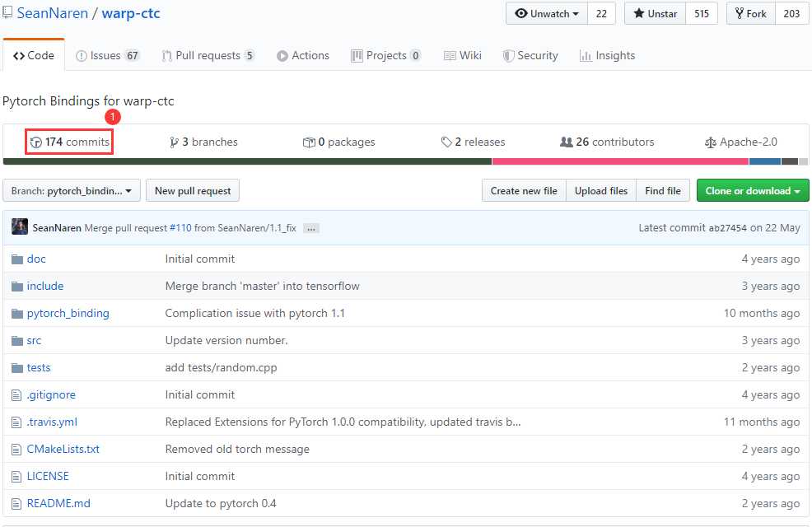812x527 pixels.
Task: Open the Issues tab
Action: (108, 55)
